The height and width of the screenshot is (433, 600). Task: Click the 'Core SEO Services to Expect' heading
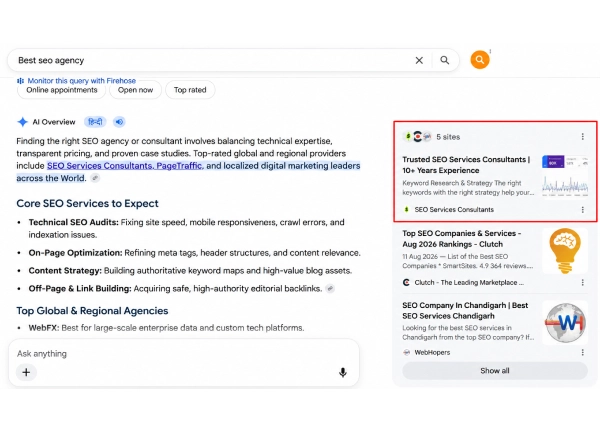pyautogui.click(x=87, y=203)
